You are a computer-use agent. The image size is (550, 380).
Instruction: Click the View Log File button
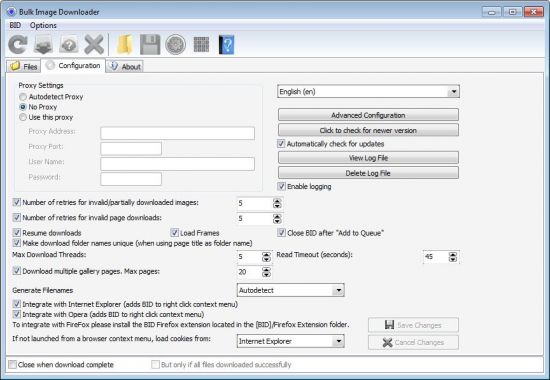click(x=368, y=158)
